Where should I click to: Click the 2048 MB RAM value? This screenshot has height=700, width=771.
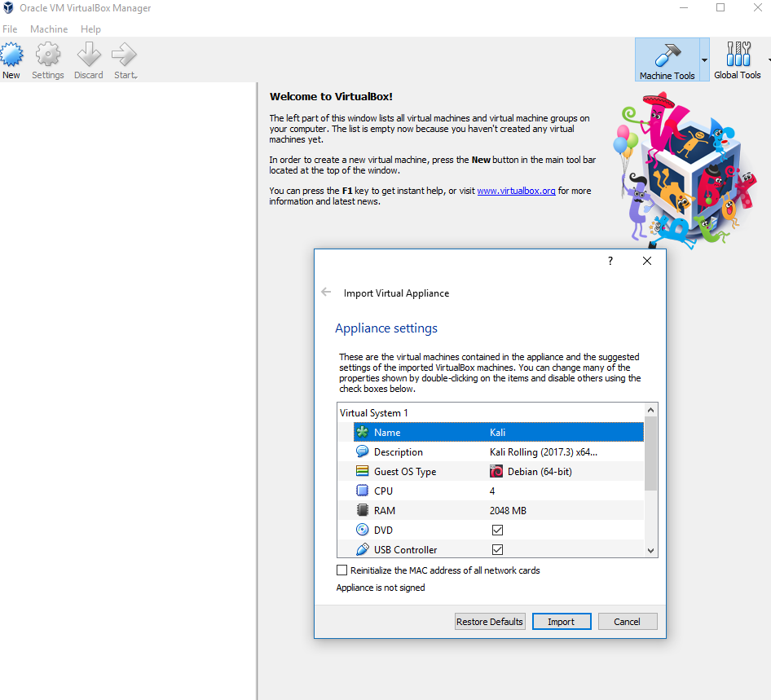[508, 511]
